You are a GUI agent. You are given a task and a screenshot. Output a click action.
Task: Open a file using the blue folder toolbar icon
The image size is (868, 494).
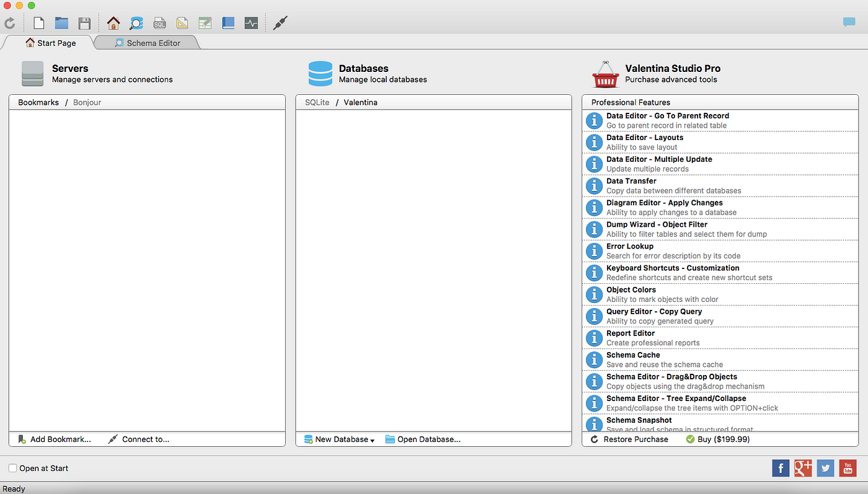point(61,24)
